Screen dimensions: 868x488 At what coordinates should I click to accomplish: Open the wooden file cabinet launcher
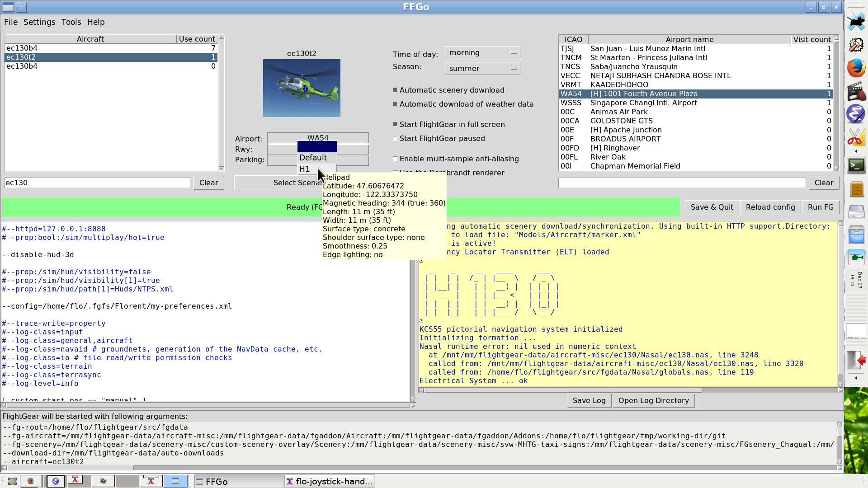856,189
